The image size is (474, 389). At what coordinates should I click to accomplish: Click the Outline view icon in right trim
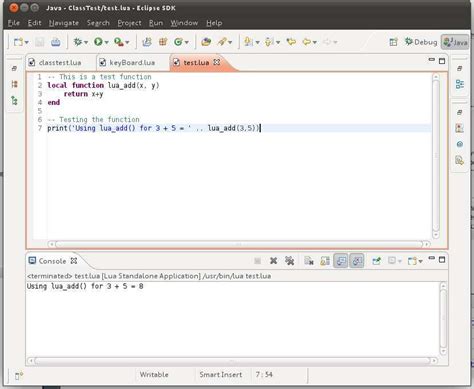click(460, 84)
